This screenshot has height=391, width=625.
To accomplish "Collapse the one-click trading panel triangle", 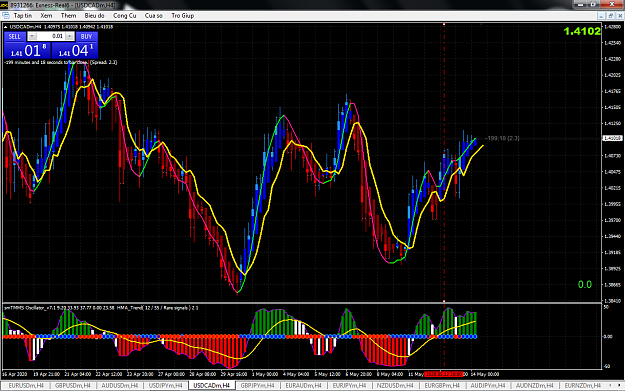I will pos(6,27).
